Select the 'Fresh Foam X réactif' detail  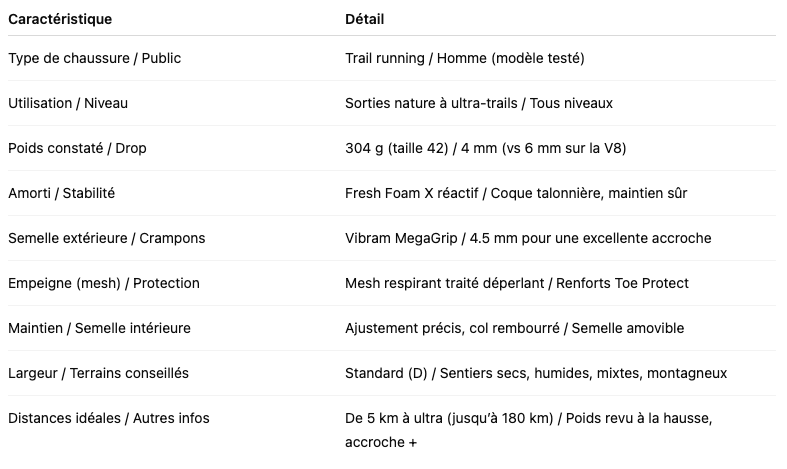coord(412,193)
